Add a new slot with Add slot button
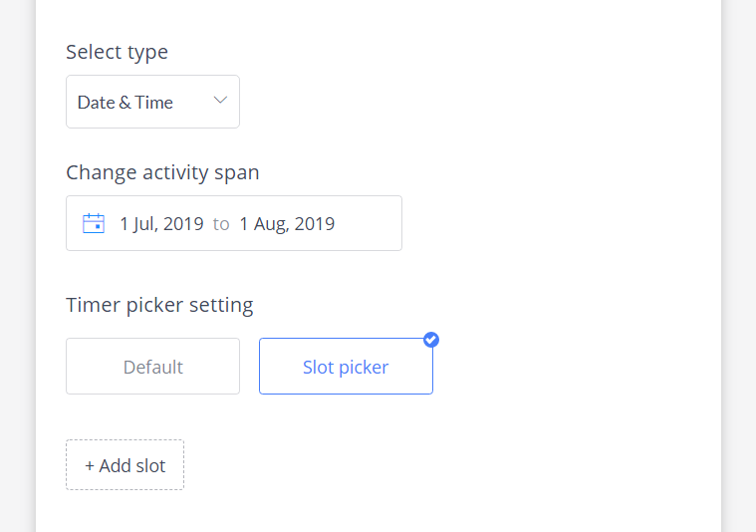The width and height of the screenshot is (756, 532). point(125,465)
